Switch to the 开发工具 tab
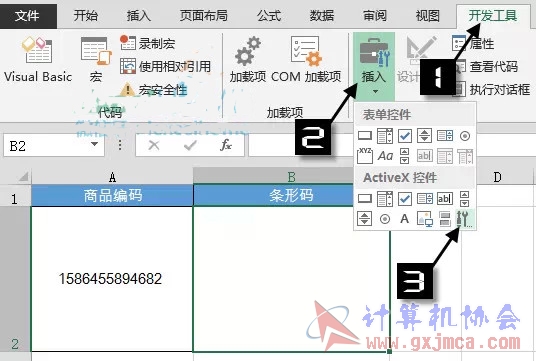 coord(493,15)
